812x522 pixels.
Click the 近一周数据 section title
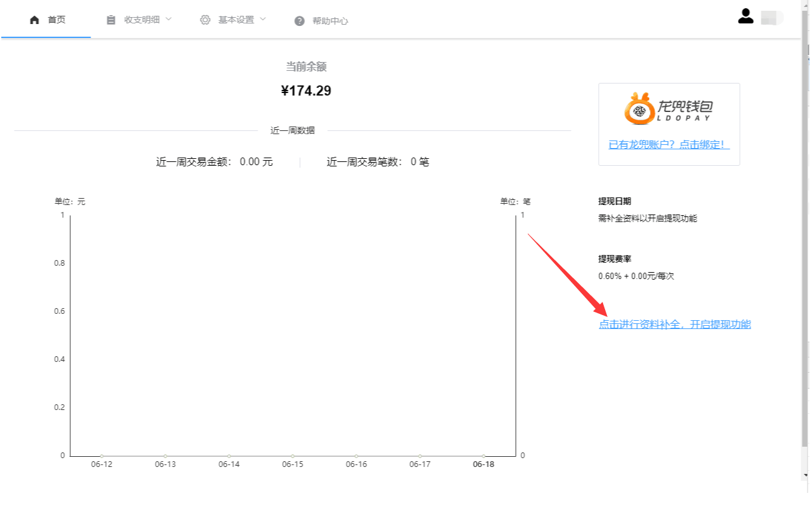coord(292,131)
